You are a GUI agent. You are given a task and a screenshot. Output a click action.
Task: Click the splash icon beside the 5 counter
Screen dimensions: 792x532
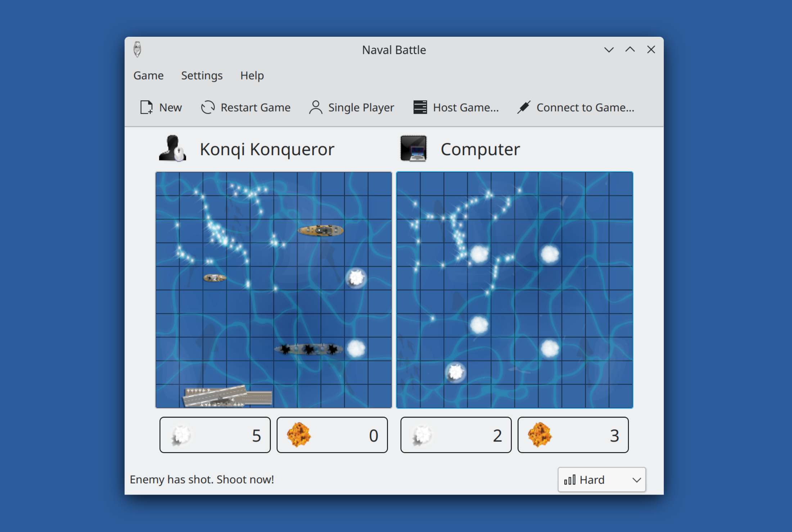tap(181, 436)
